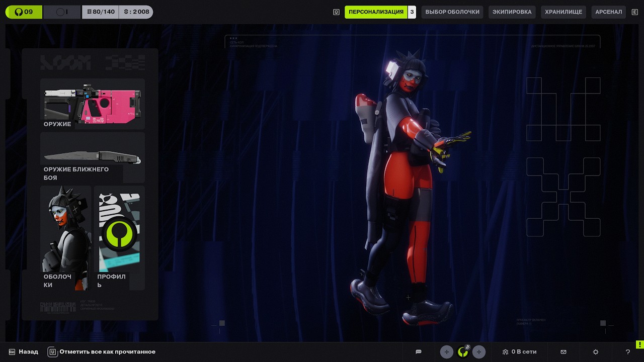This screenshot has width=644, height=362.
Task: Click the notification count 3 badge
Action: pyautogui.click(x=412, y=12)
